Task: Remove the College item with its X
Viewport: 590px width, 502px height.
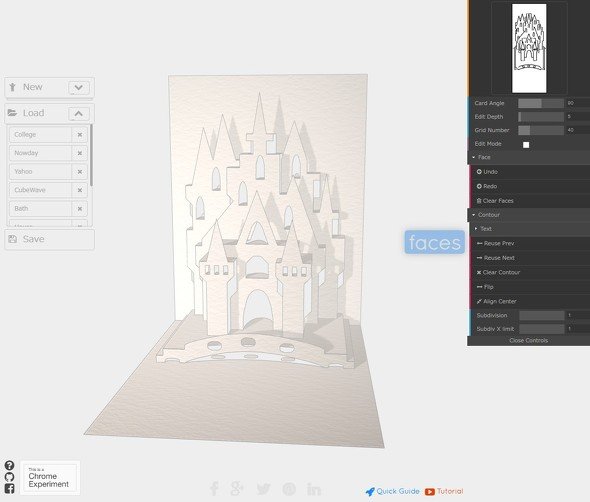Action: [80, 135]
